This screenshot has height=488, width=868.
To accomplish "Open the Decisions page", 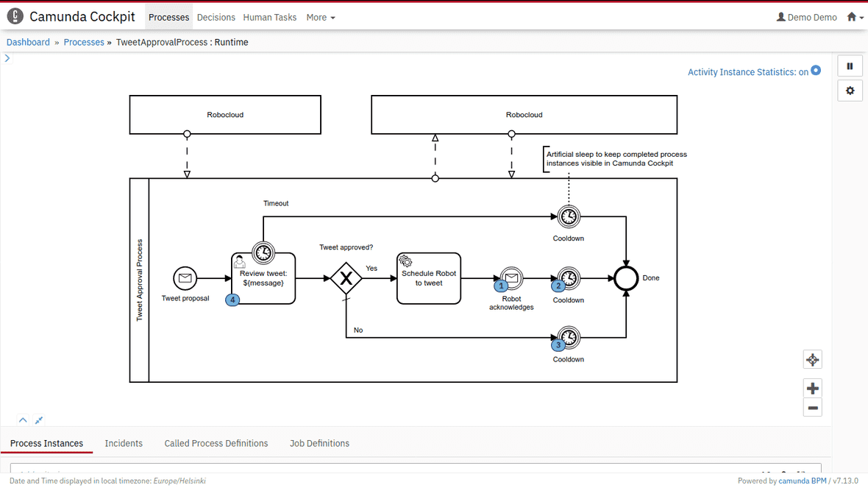I will coord(216,17).
